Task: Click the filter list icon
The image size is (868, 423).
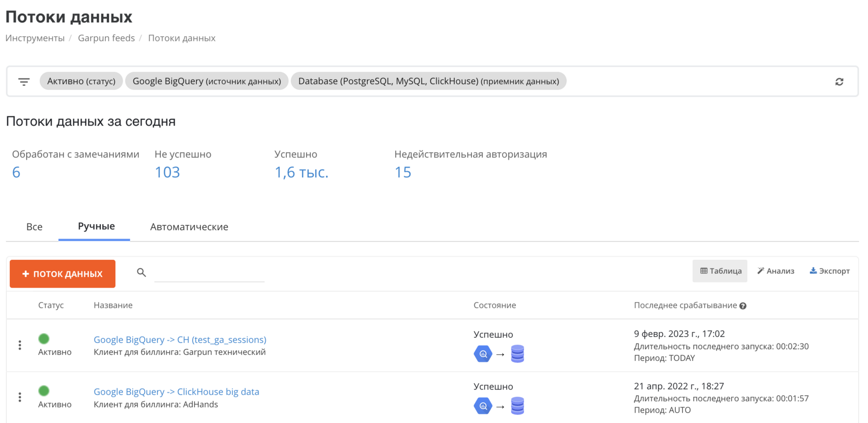Action: click(x=24, y=82)
